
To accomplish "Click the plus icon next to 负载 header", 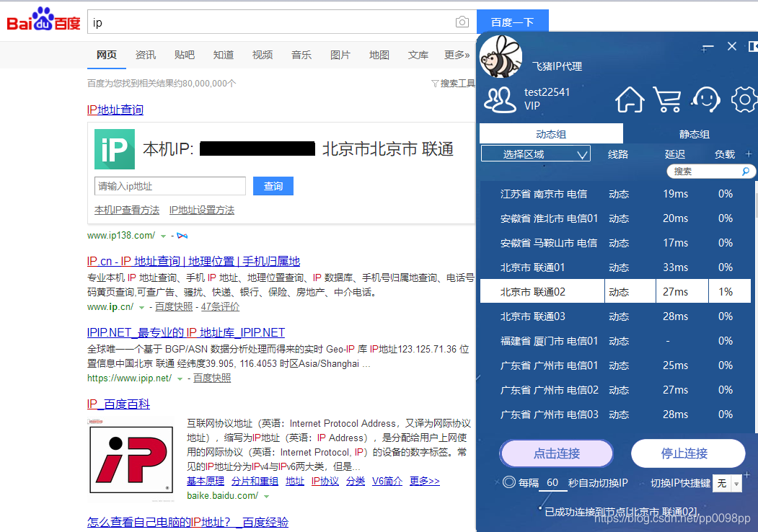I will (x=749, y=154).
